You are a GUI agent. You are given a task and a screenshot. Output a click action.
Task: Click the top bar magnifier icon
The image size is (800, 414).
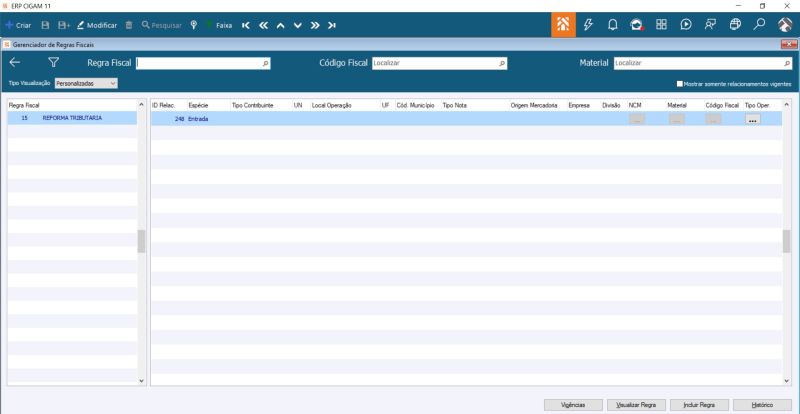coord(760,25)
